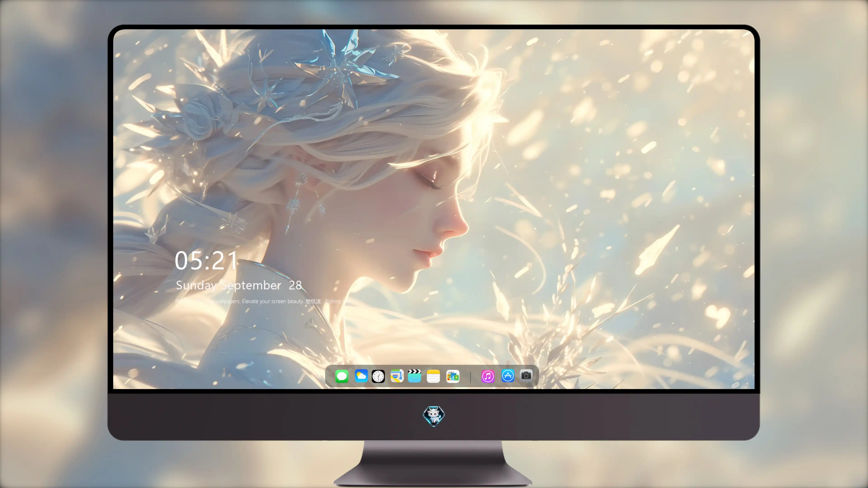The image size is (868, 488).
Task: Open the blue App Store icon
Action: tap(508, 375)
